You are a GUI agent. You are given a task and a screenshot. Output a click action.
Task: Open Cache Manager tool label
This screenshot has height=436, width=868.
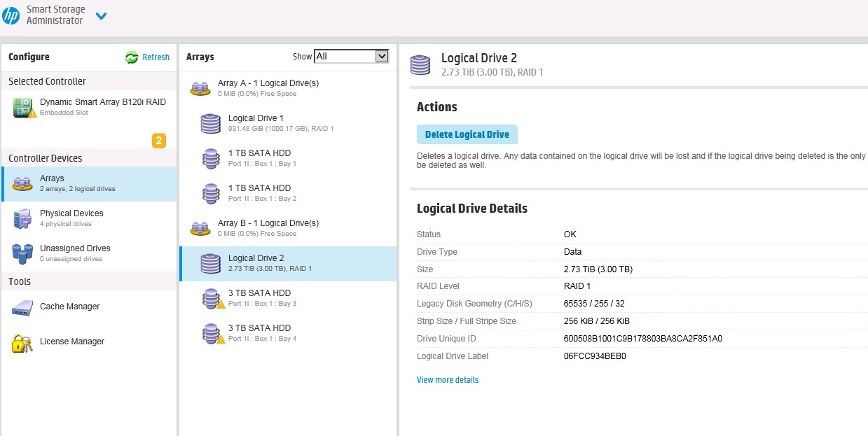pyautogui.click(x=70, y=307)
